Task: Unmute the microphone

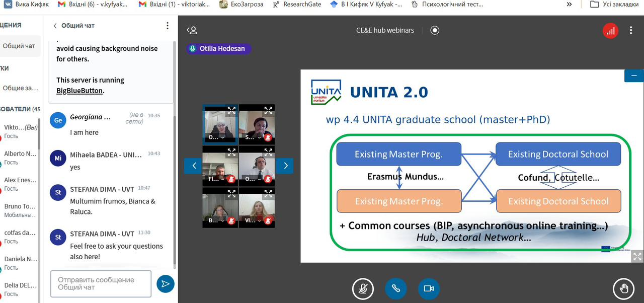Action: tap(363, 288)
